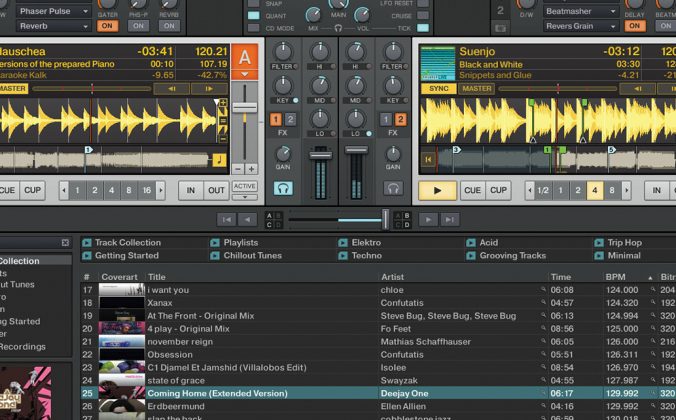Click the Track Collection folder icon
The width and height of the screenshot is (676, 420).
click(87, 242)
